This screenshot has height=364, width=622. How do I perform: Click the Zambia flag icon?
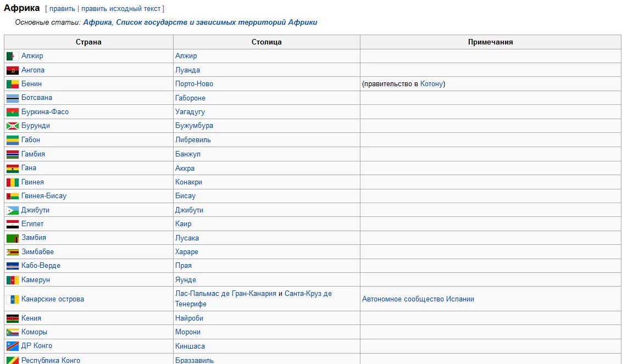click(x=13, y=238)
